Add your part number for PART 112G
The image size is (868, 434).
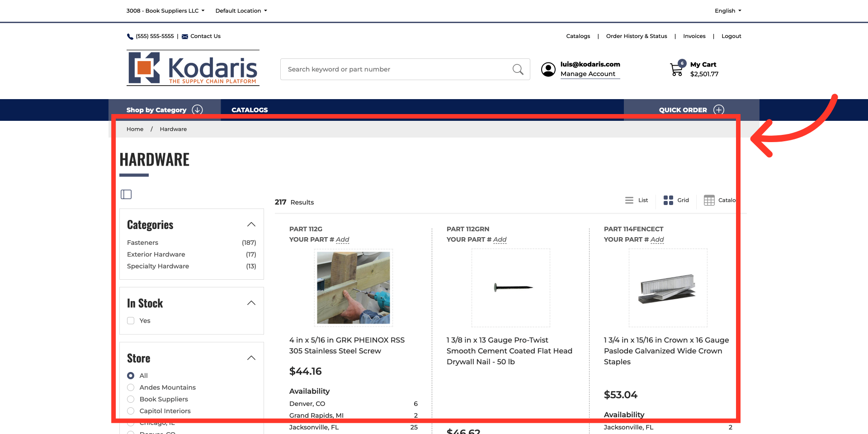point(342,239)
